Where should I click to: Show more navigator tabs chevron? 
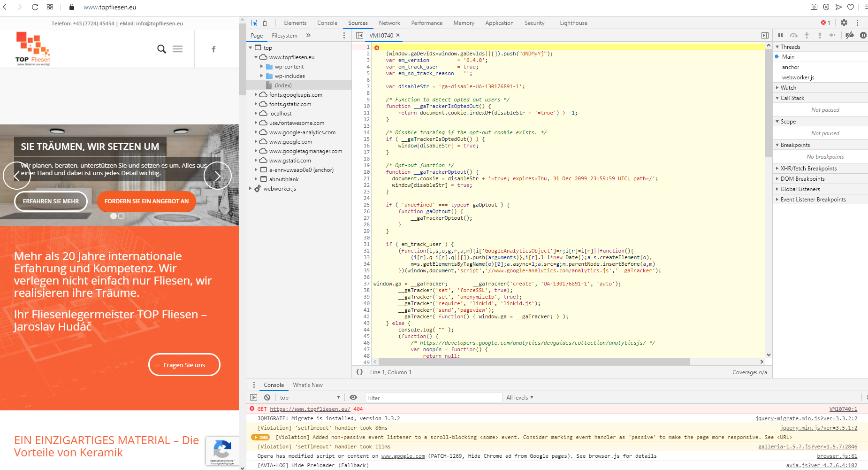(x=308, y=35)
